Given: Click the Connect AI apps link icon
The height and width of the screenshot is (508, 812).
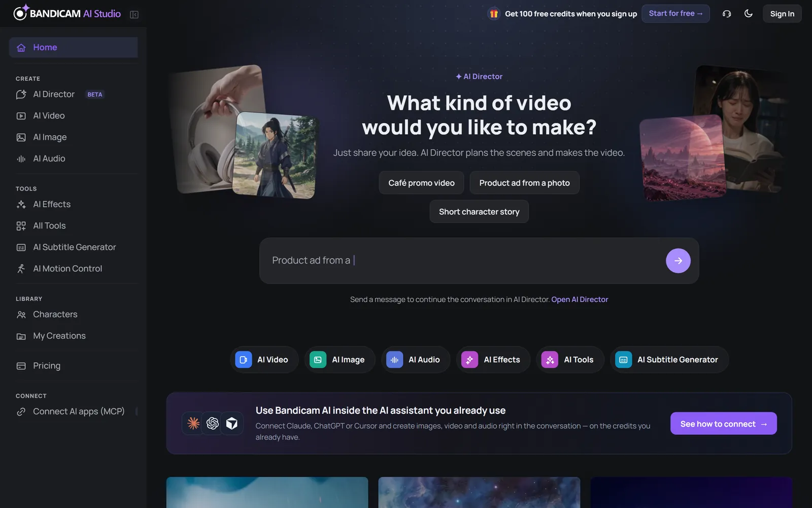Looking at the screenshot, I should (x=21, y=411).
